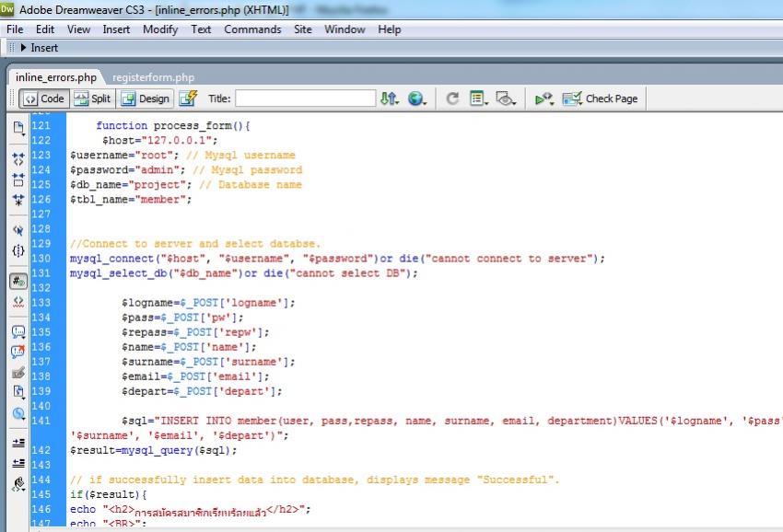This screenshot has height=532, width=783.
Task: Open the Commands menu
Action: (252, 29)
